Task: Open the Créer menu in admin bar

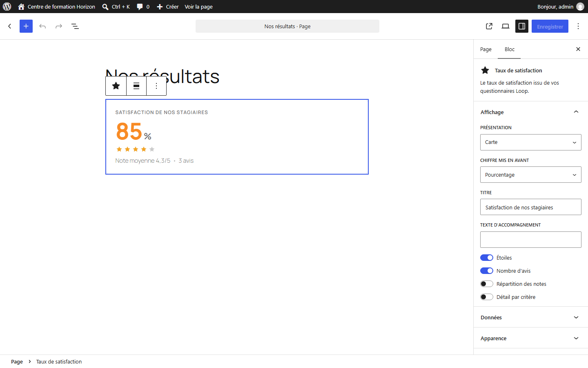Action: pyautogui.click(x=168, y=7)
